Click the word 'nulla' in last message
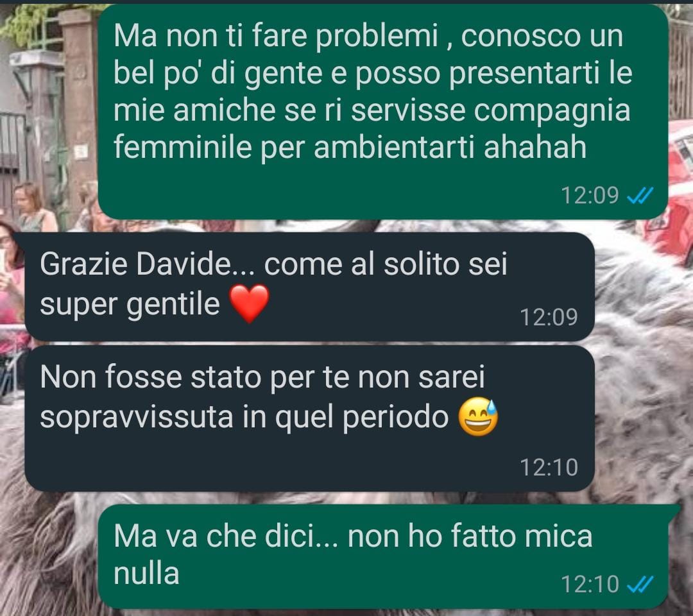Image resolution: width=693 pixels, height=616 pixels. point(146,574)
